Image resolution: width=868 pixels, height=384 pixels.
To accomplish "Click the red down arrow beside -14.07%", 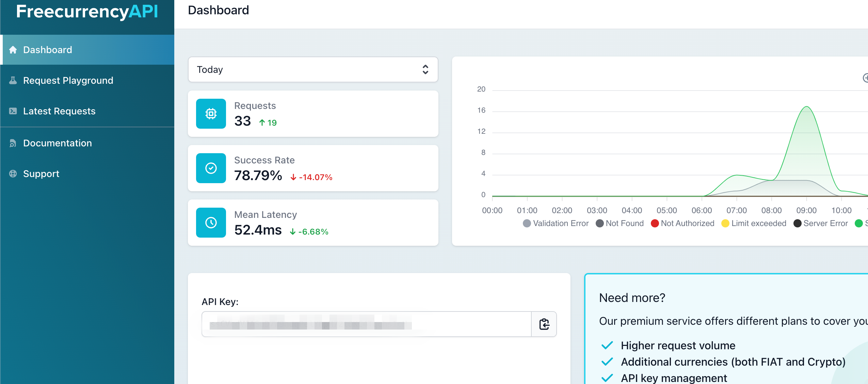I will (x=293, y=177).
